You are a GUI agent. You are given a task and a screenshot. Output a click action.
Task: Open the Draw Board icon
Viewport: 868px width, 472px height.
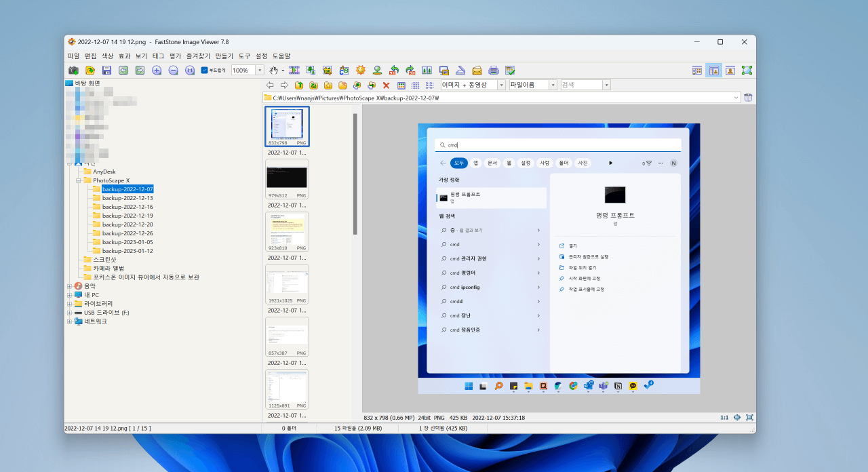(x=344, y=70)
